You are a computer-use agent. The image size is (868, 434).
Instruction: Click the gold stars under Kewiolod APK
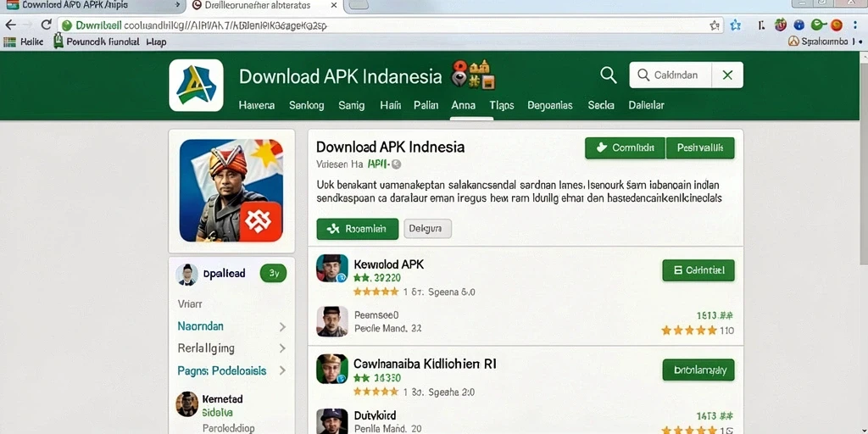pos(376,292)
